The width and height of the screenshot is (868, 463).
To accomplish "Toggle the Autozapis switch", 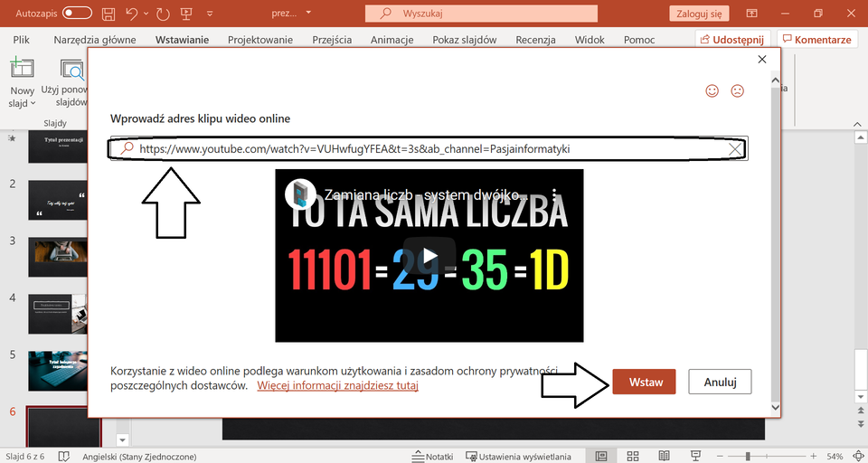I will (x=77, y=13).
